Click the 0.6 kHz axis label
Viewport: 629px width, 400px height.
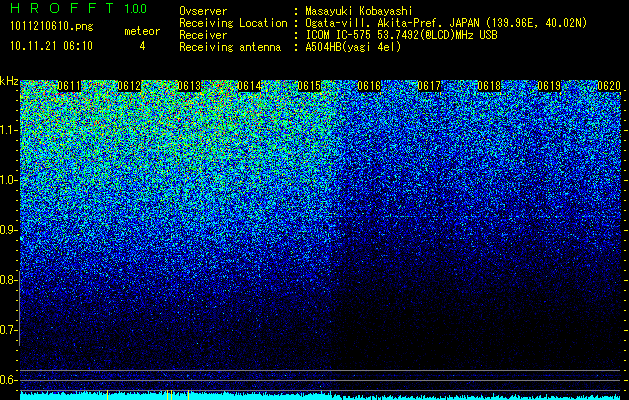tap(9, 380)
